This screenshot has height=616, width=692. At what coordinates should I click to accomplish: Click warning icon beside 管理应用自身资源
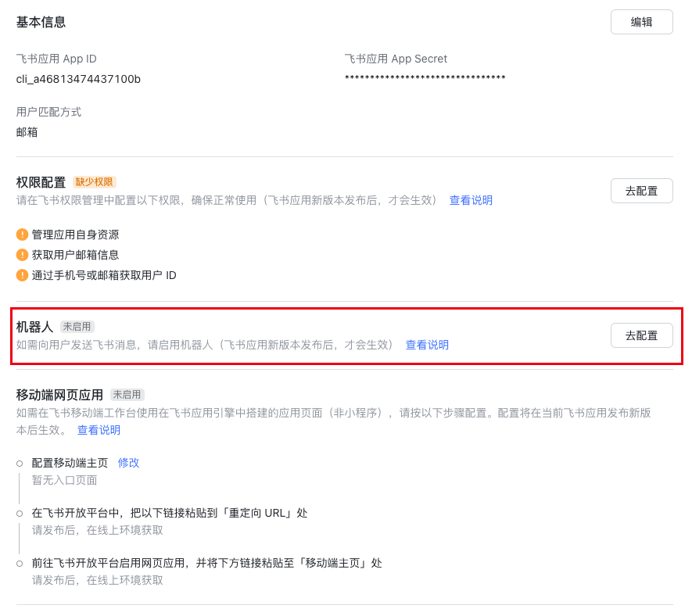click(x=22, y=235)
